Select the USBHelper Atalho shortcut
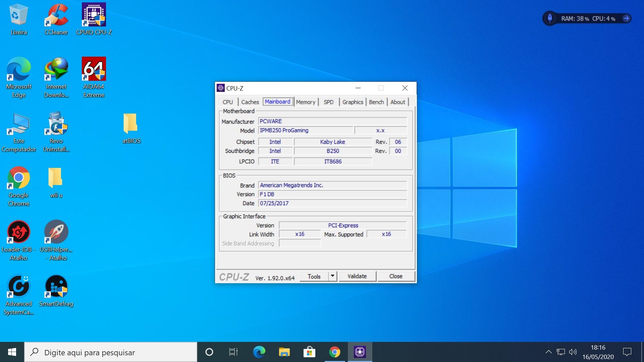The width and height of the screenshot is (644, 362). click(56, 241)
